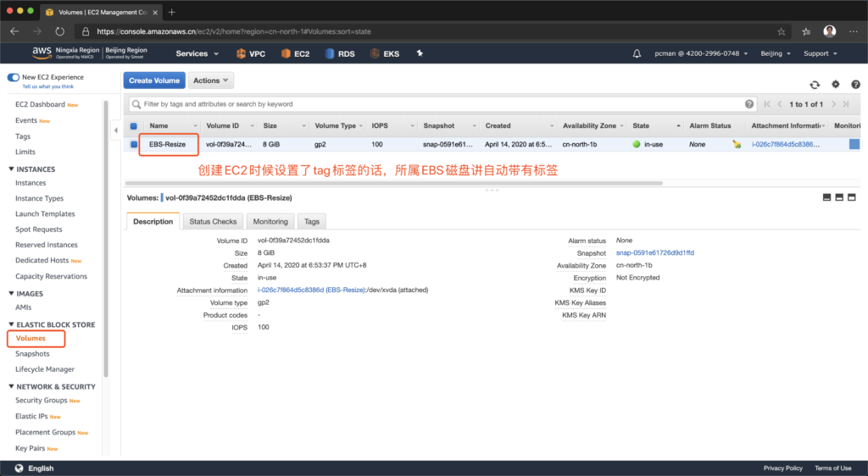Click the refresh icon above the volumes table
The image size is (868, 476).
(x=815, y=85)
